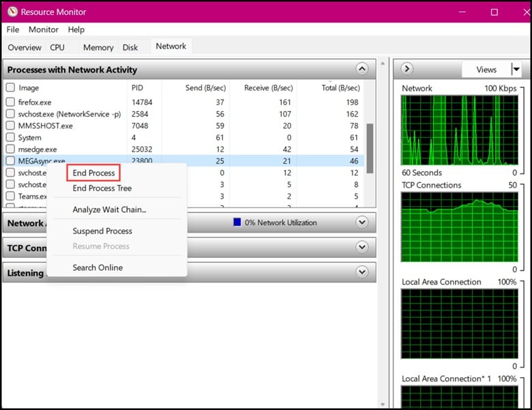Check the MEGAsync.exe checkbox
The width and height of the screenshot is (532, 410).
click(x=10, y=160)
